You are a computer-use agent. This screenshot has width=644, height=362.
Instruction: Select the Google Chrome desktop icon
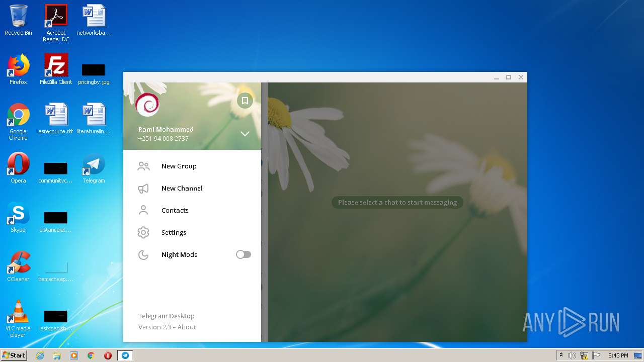point(18,122)
